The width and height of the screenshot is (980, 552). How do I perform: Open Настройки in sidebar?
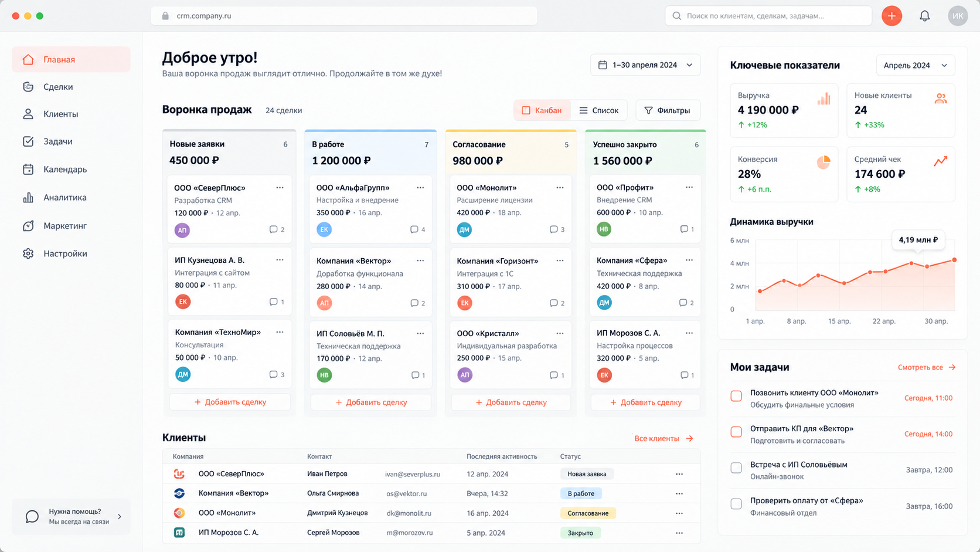click(x=71, y=254)
